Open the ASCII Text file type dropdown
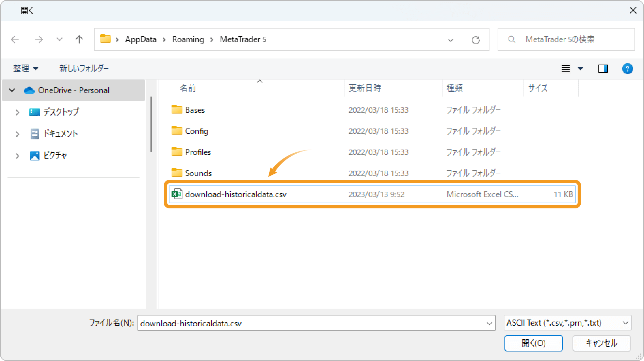Viewport: 644px width, 361px height. [568, 323]
